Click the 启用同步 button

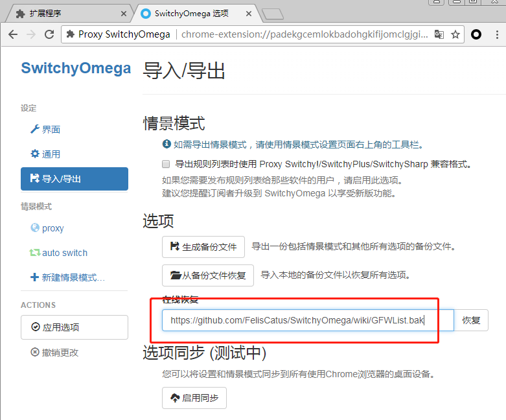point(194,398)
